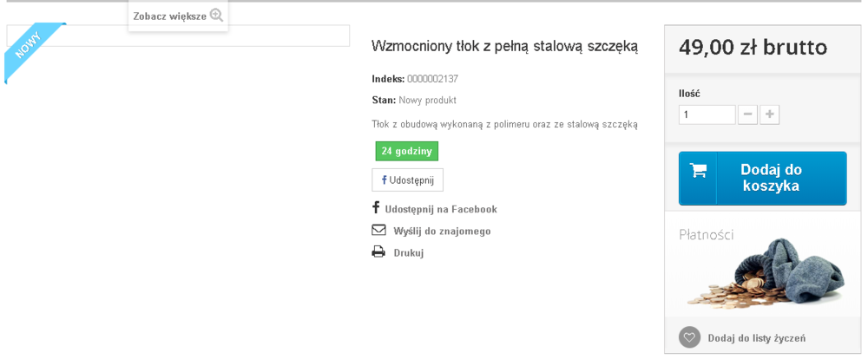The height and width of the screenshot is (359, 868).
Task: Click the envelope icon for Wyślij do znajomego
Action: [x=378, y=230]
